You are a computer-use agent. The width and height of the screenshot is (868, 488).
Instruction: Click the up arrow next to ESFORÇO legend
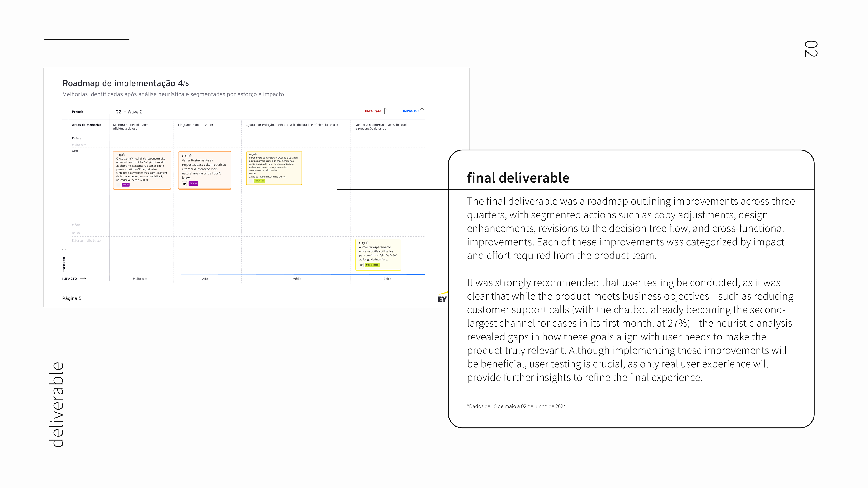(x=384, y=111)
